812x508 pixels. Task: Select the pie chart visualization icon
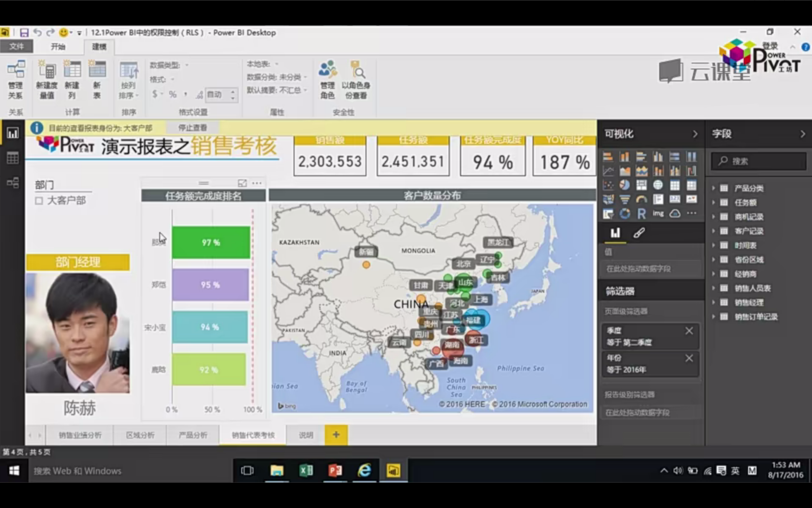[625, 185]
